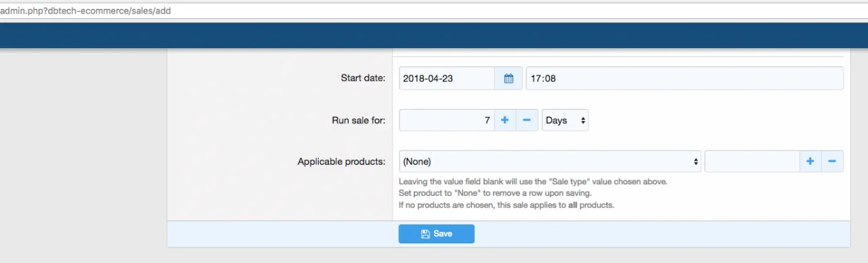Viewport: 868px width, 263px height.
Task: Click the "Leaving the value field blank" hint
Action: coord(533,182)
